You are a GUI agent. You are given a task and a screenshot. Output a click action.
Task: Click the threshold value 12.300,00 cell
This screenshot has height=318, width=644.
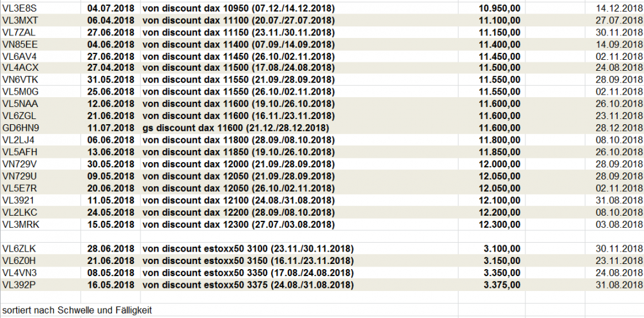tap(500, 224)
